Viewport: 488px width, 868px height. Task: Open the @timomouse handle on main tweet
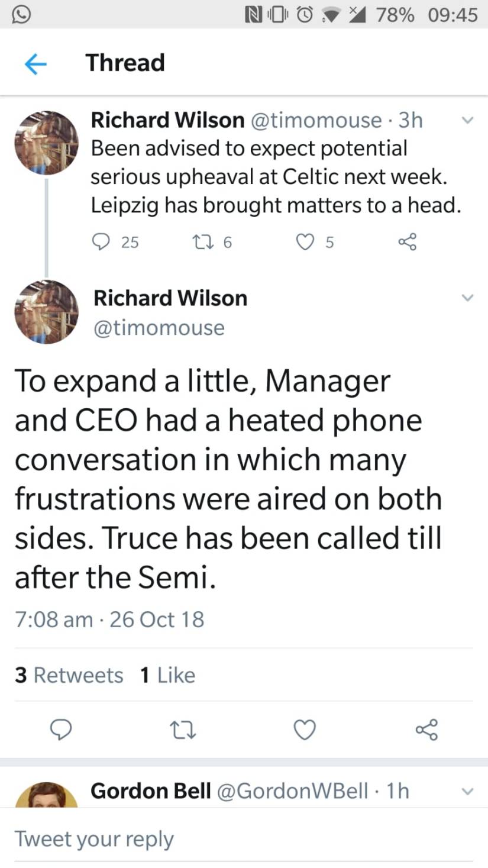pos(159,328)
